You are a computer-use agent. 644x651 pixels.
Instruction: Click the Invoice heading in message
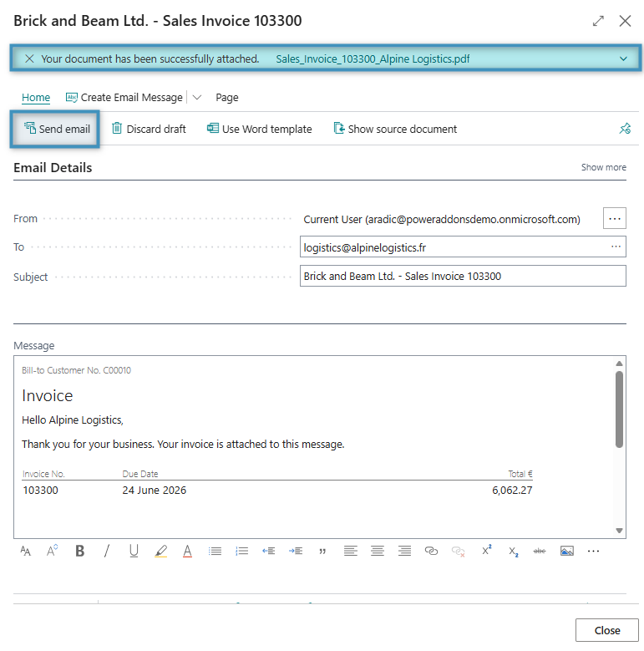click(x=48, y=395)
